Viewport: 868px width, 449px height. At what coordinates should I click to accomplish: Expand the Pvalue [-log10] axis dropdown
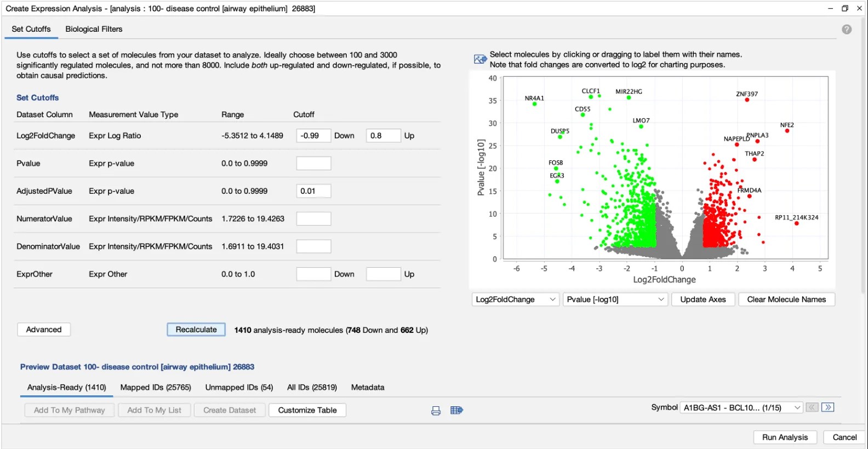(x=615, y=300)
